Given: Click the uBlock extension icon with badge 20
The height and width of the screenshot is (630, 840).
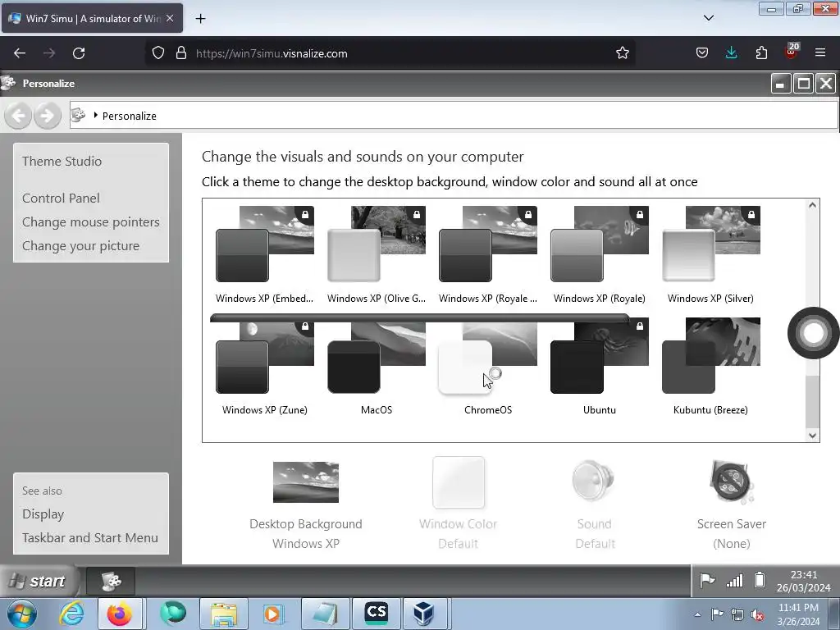Looking at the screenshot, I should pos(792,52).
